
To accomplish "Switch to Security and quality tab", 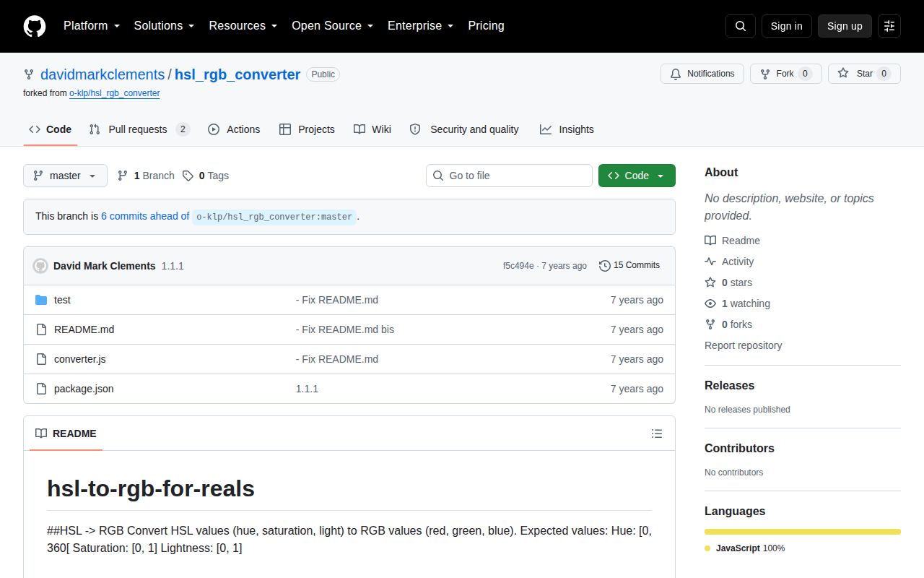I will [x=464, y=129].
